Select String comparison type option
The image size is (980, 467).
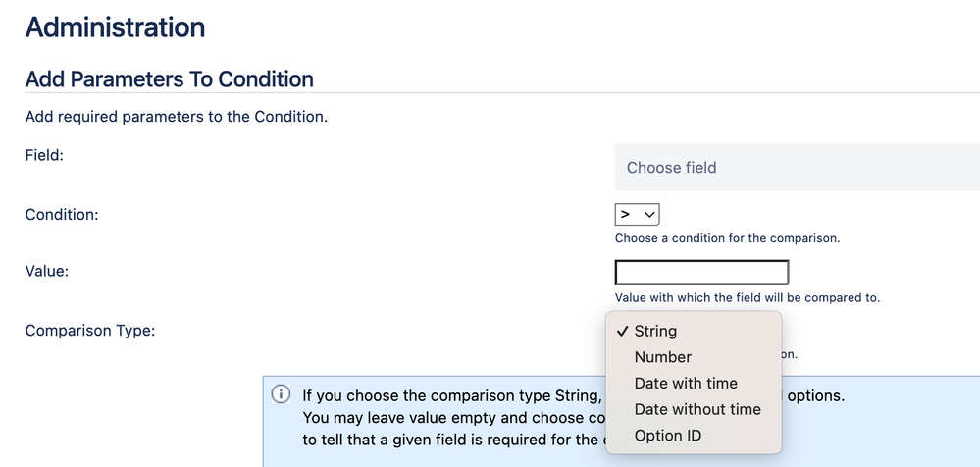pos(655,332)
